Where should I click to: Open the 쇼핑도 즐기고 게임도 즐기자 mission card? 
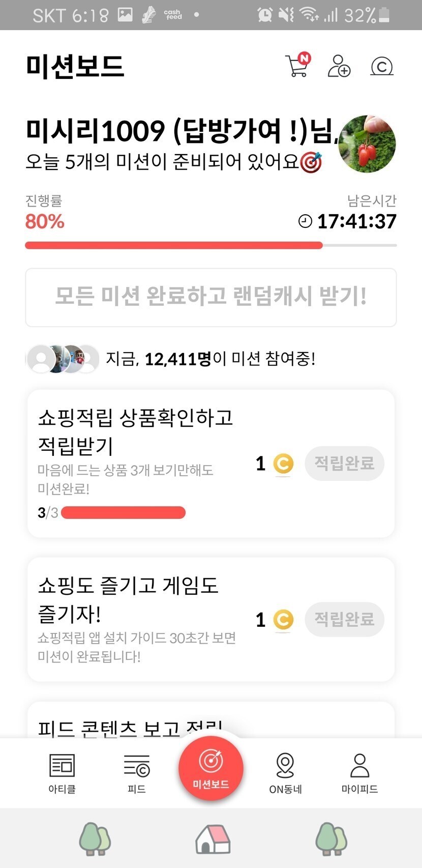point(142,619)
